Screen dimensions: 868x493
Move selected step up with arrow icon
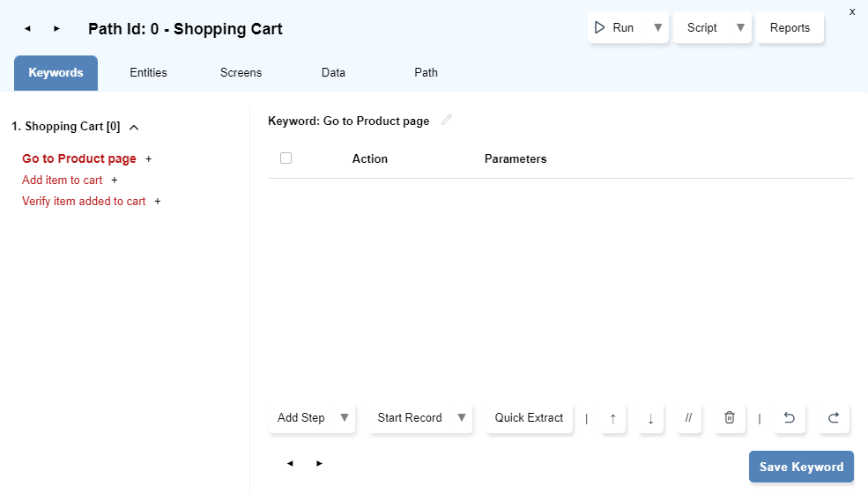(x=613, y=418)
